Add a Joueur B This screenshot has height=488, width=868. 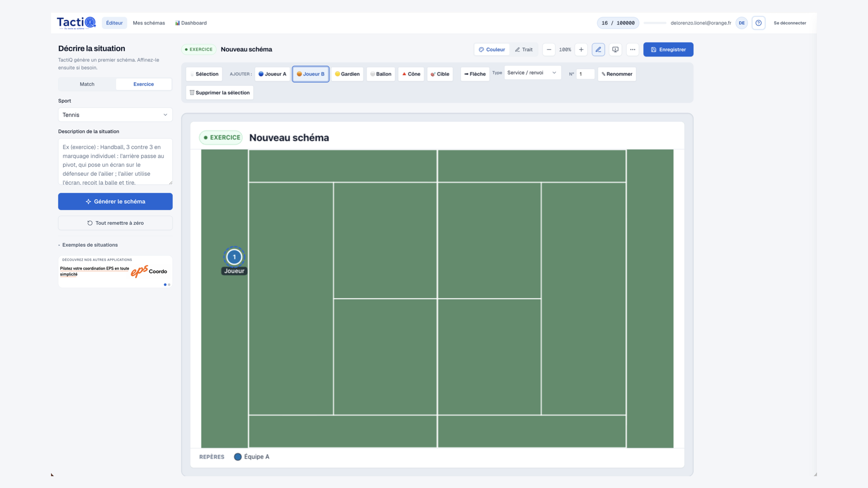pyautogui.click(x=311, y=74)
